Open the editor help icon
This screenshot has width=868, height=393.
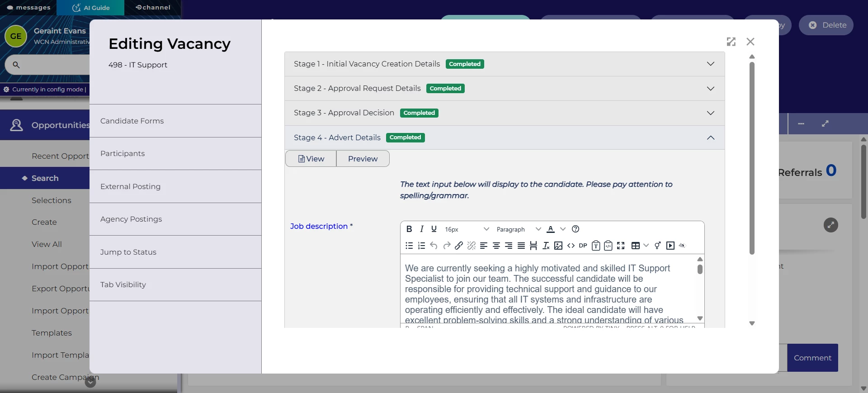pyautogui.click(x=576, y=229)
